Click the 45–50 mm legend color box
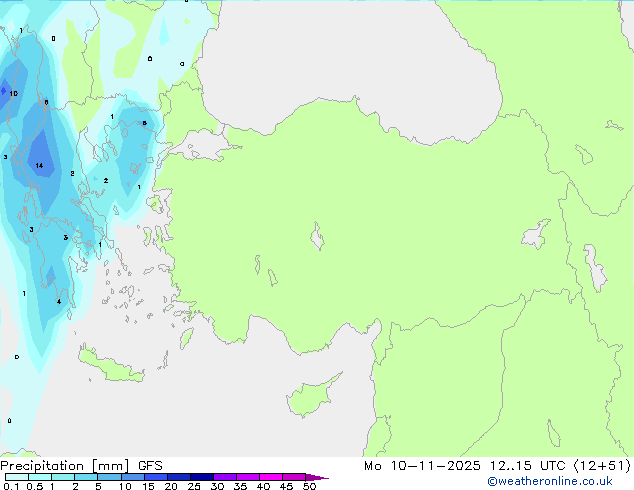Screen dimensions: 634x490 [x=294, y=477]
